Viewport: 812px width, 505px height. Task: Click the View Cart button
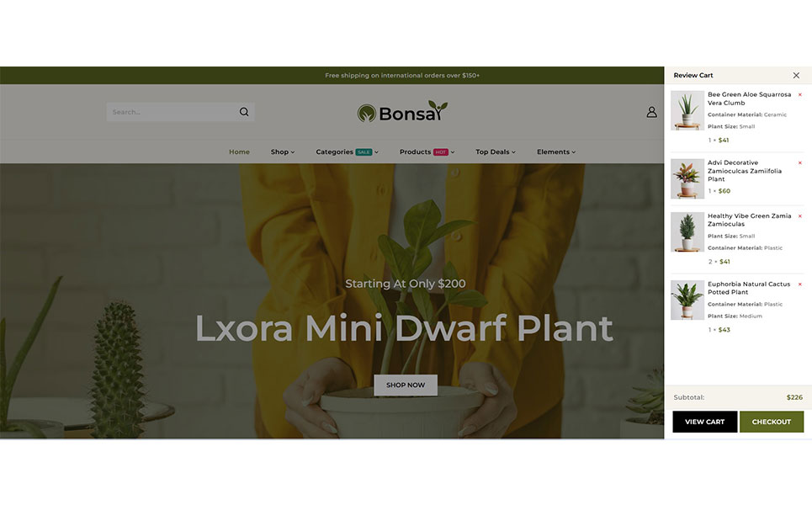tap(705, 422)
